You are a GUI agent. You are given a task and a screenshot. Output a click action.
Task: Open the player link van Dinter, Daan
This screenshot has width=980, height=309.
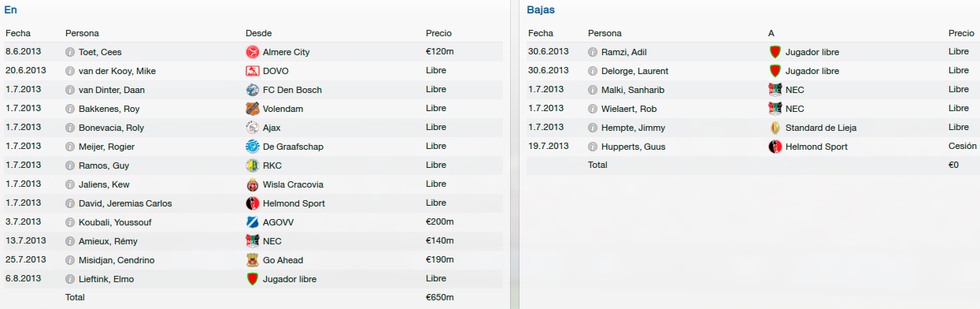[112, 90]
